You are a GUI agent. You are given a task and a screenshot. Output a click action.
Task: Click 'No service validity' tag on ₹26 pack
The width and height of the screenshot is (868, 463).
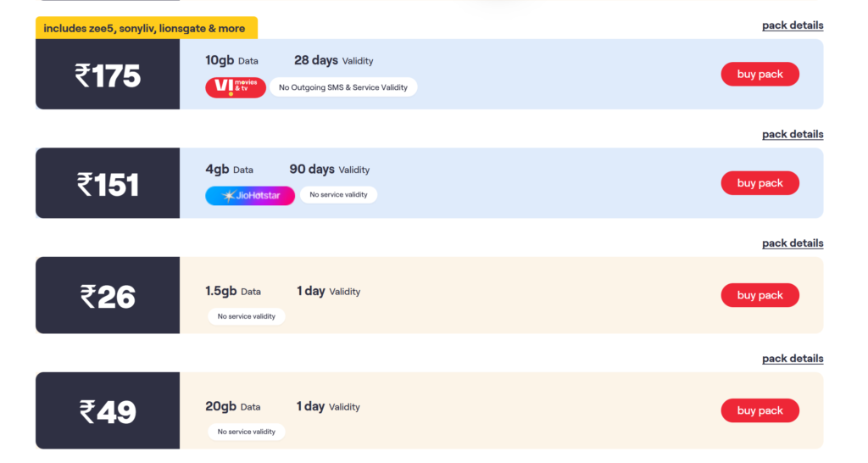[247, 317]
